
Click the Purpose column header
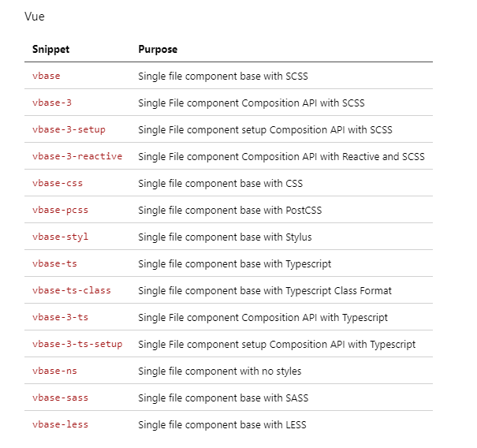[x=158, y=50]
